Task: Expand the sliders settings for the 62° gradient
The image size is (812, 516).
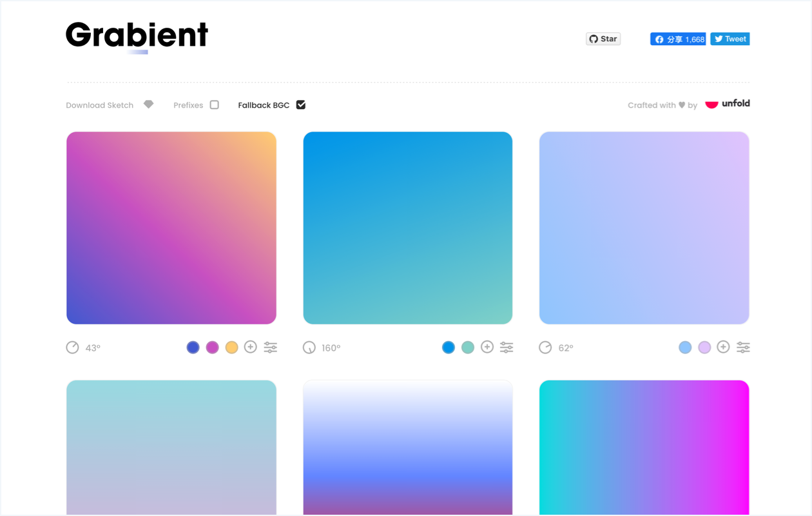Action: (743, 348)
